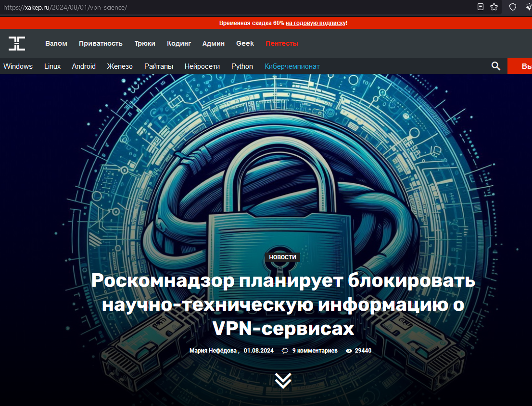Open the Взлом section

coord(56,43)
